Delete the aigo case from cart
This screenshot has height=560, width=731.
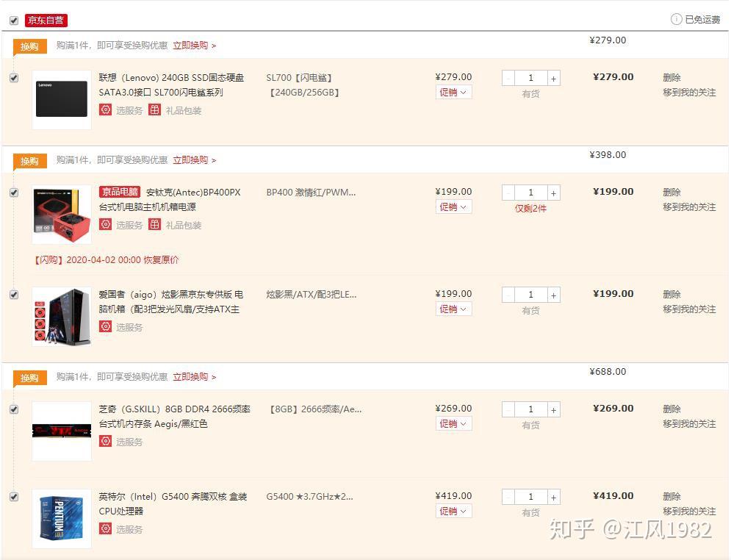click(x=671, y=294)
